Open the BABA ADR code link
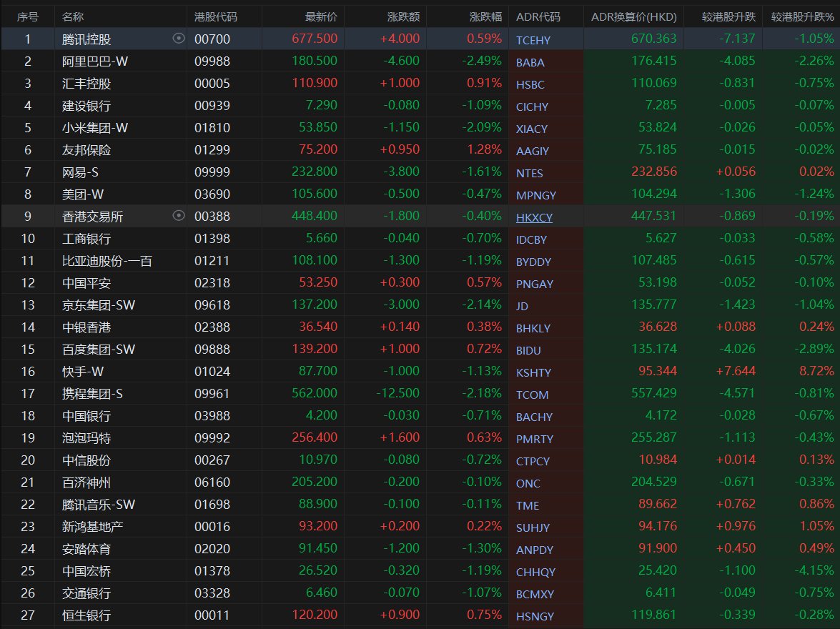 [x=530, y=62]
